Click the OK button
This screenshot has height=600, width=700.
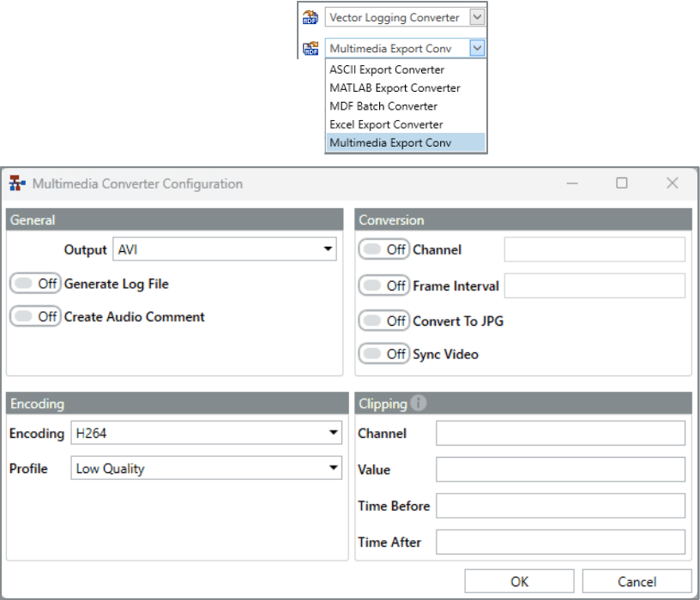pyautogui.click(x=519, y=581)
